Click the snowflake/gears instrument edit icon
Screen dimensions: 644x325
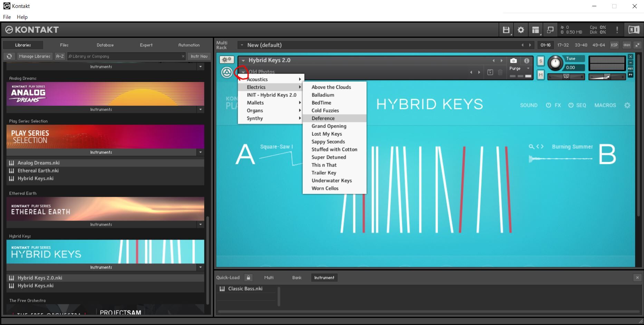[x=227, y=60]
